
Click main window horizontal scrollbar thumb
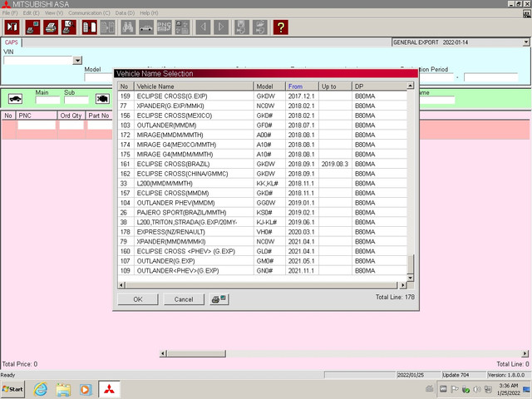tap(196, 353)
